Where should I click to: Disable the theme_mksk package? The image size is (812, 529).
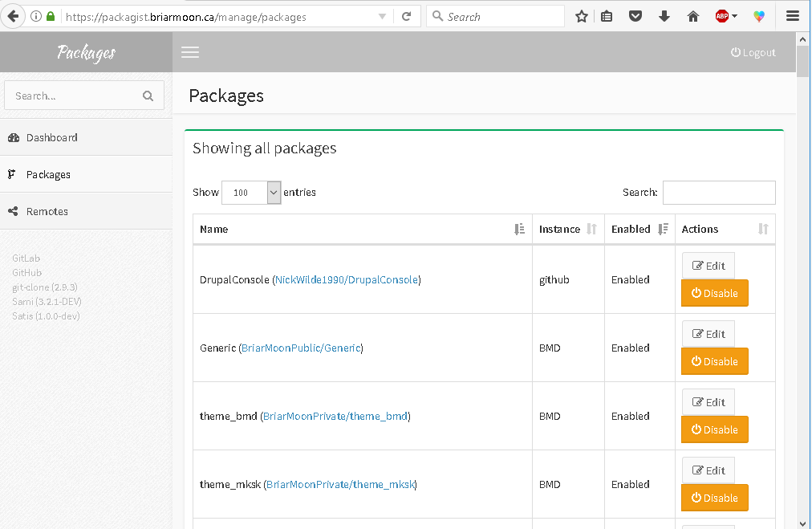point(715,498)
